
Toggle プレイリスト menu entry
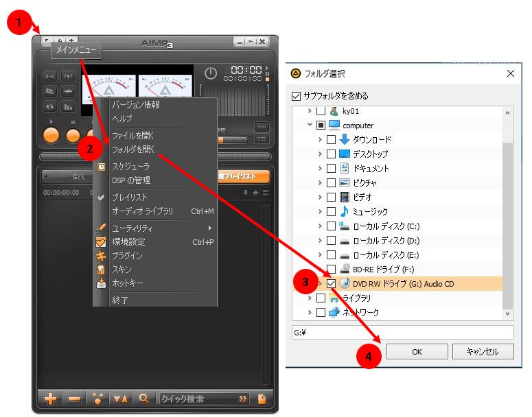(130, 197)
